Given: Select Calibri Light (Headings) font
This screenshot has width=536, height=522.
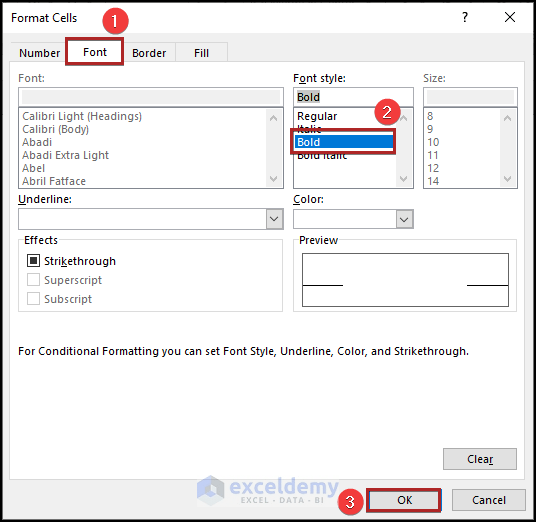Looking at the screenshot, I should (x=82, y=116).
